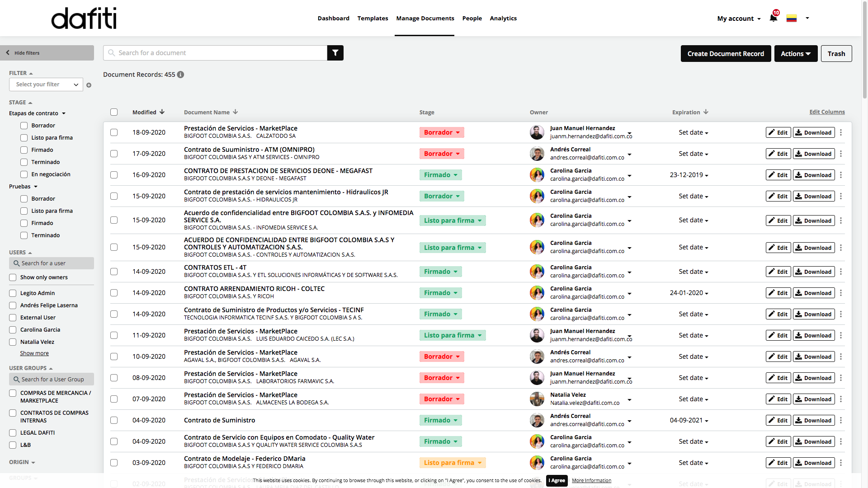Open kebab menu for Contrato de Modelaje row
Viewport: 868px width, 488px height.
841,463
